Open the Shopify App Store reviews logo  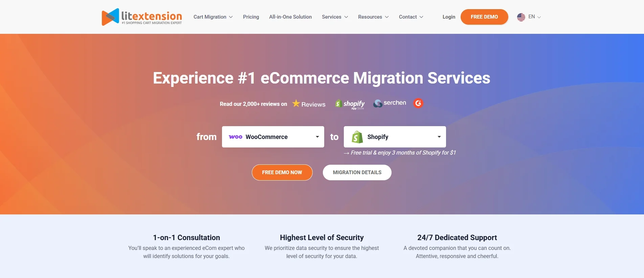click(x=350, y=104)
